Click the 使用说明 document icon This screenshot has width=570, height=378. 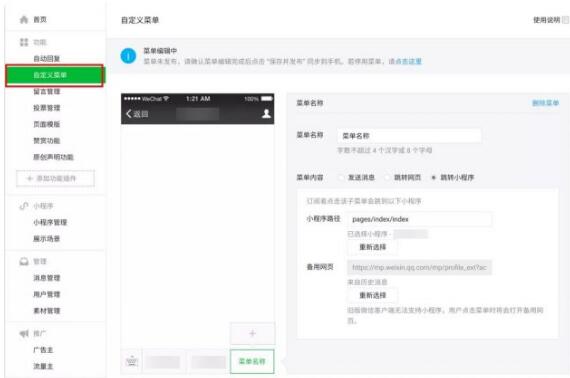[x=566, y=20]
